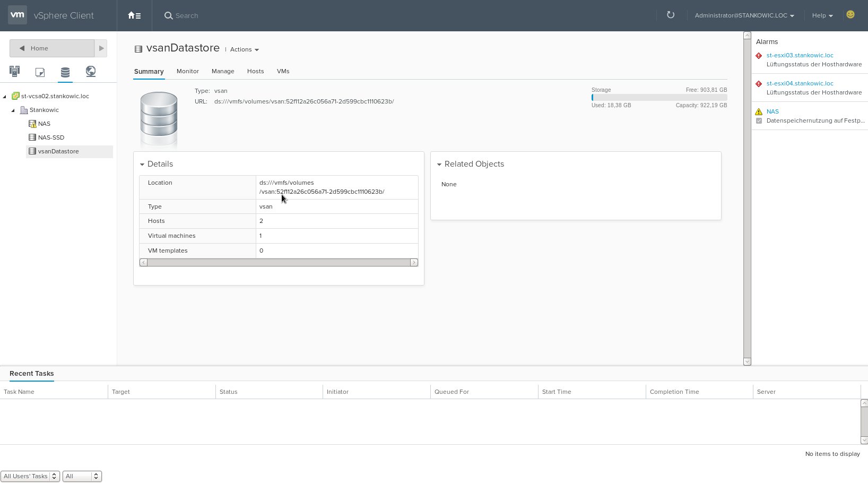Screen dimensions: 868x483
Task: Switch to the VMs tab
Action: (283, 71)
